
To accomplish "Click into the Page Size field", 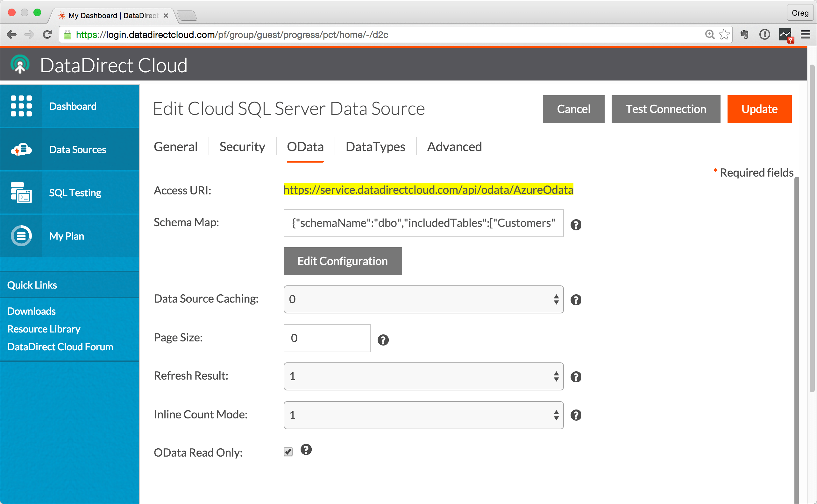I will pos(327,338).
